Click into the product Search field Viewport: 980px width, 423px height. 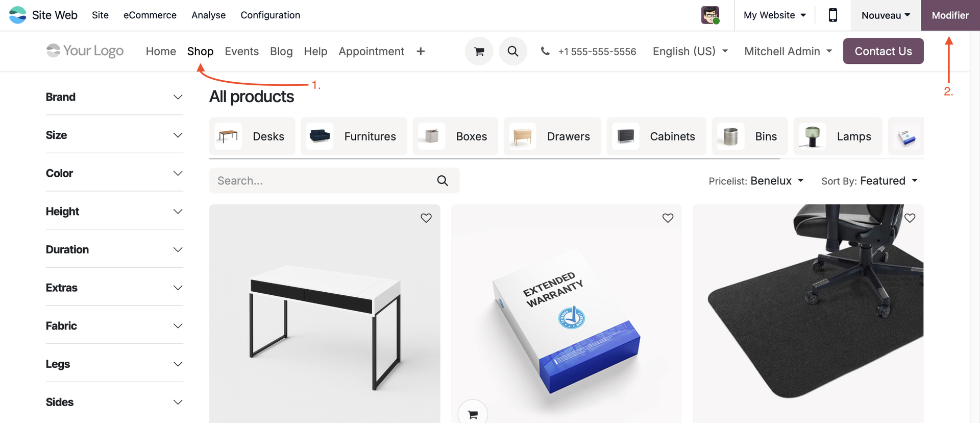pyautogui.click(x=322, y=180)
